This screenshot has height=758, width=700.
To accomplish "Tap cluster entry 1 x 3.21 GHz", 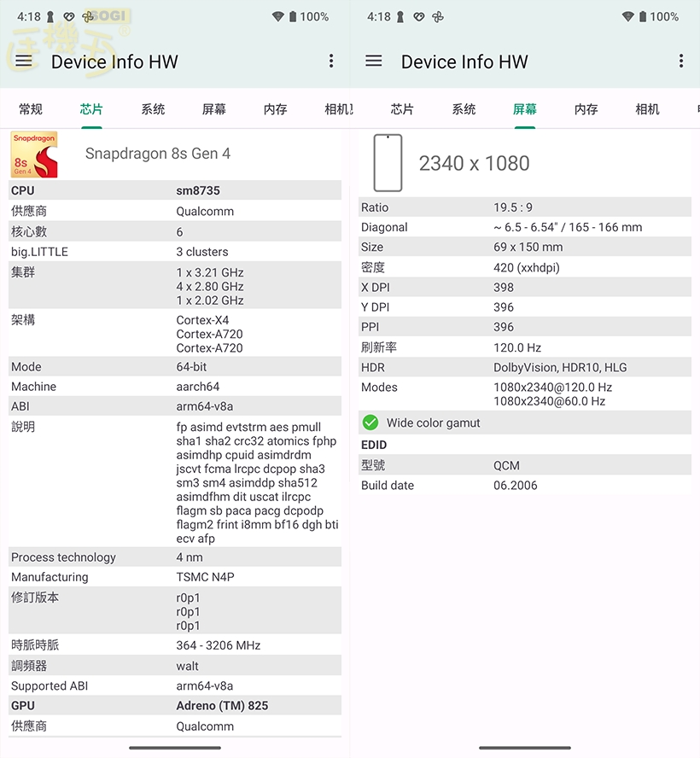I will coord(210,272).
